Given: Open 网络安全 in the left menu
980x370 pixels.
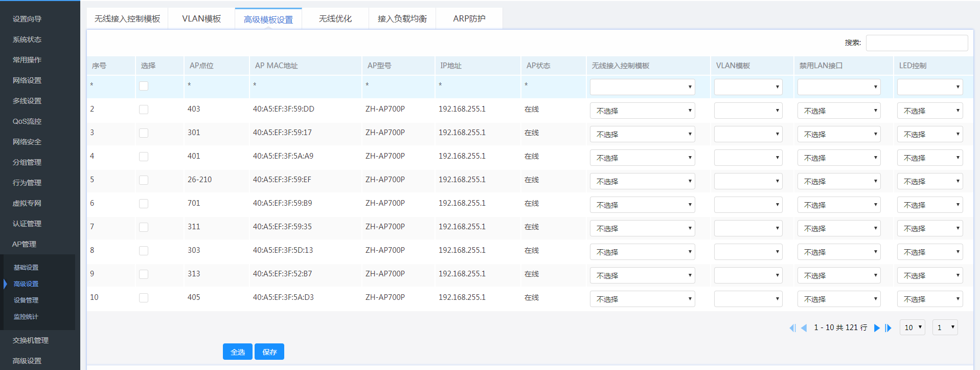Looking at the screenshot, I should (27, 142).
